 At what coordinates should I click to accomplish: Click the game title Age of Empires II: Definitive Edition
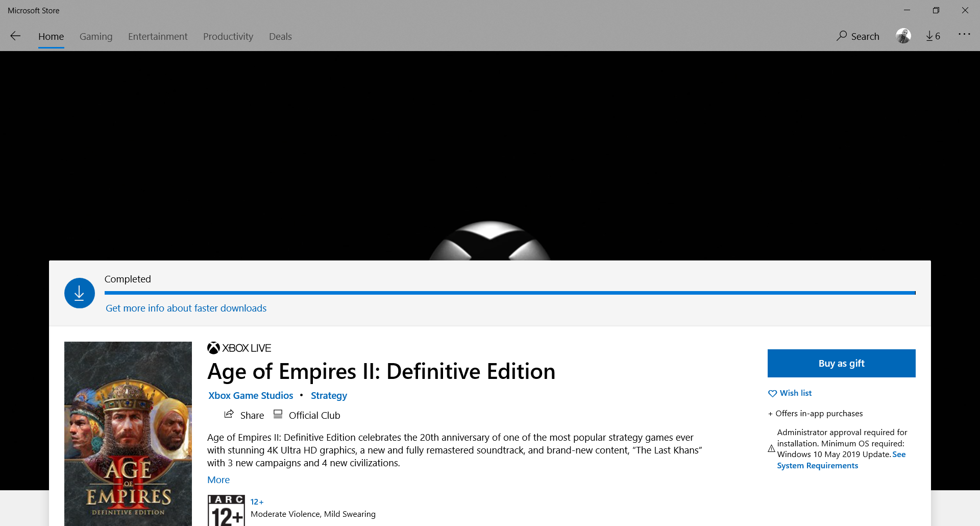(x=381, y=371)
